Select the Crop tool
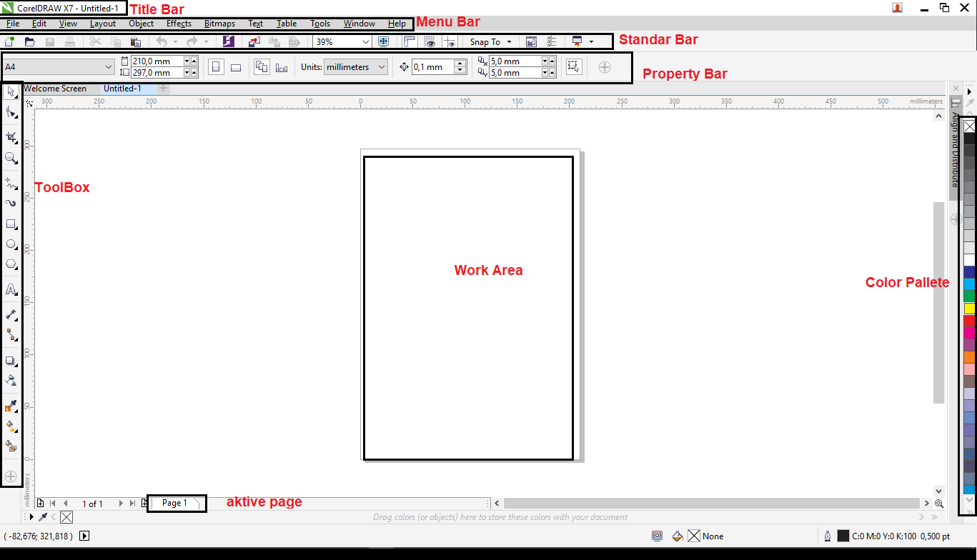Viewport: 977px width, 560px height. click(11, 137)
